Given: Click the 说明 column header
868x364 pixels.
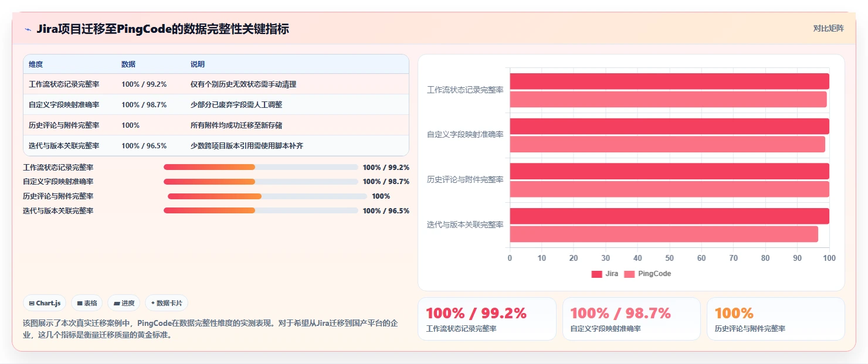Looking at the screenshot, I should (198, 64).
